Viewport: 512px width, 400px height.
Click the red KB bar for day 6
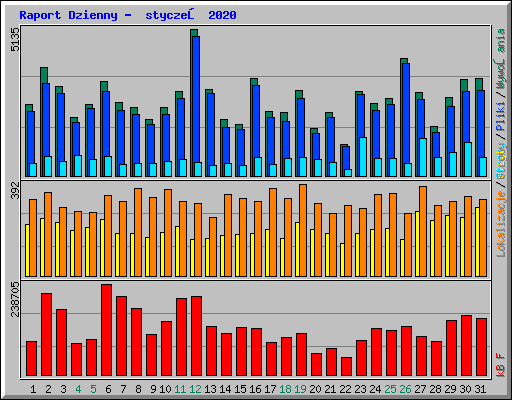click(107, 330)
